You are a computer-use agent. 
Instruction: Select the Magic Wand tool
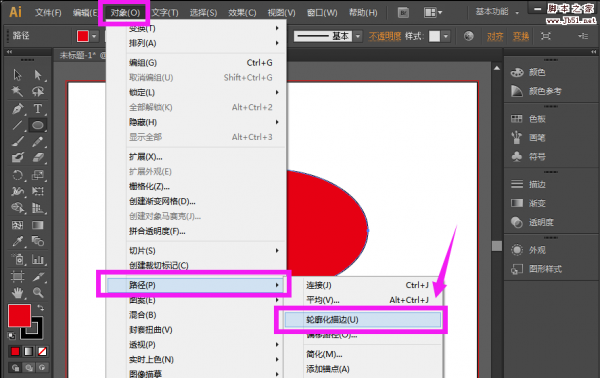[x=18, y=91]
